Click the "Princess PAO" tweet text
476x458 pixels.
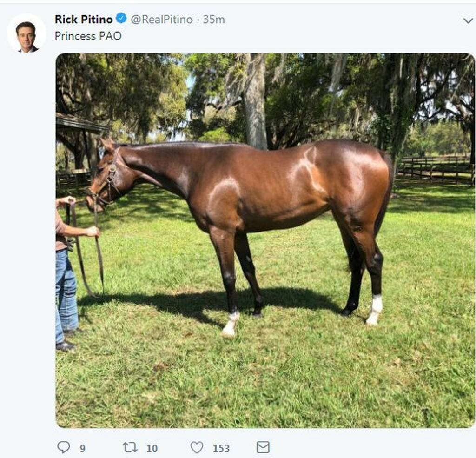coord(88,36)
